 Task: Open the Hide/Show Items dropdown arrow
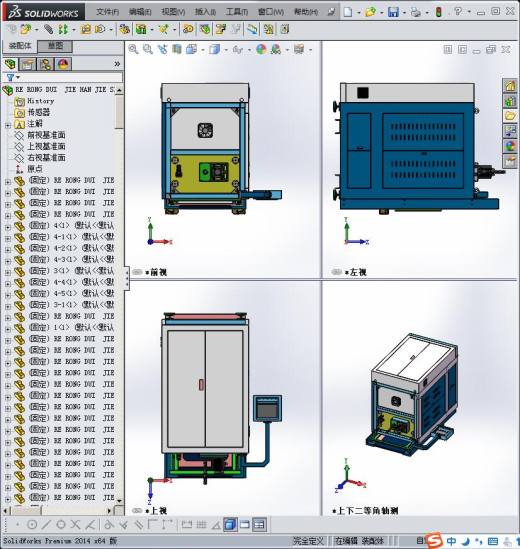point(249,50)
